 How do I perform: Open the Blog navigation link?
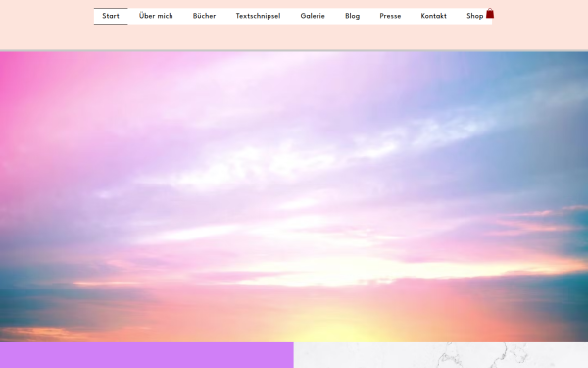click(x=353, y=16)
